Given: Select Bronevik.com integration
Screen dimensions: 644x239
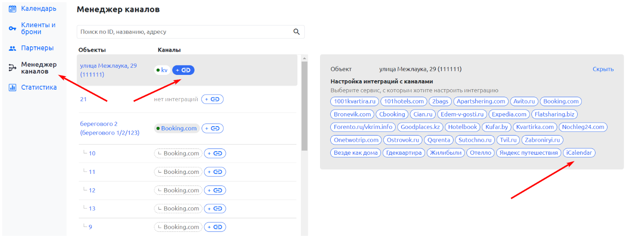Looking at the screenshot, I should [x=352, y=114].
